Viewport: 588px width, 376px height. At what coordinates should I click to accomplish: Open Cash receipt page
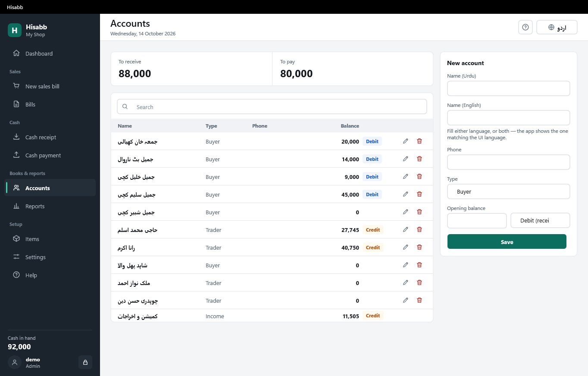pyautogui.click(x=50, y=137)
